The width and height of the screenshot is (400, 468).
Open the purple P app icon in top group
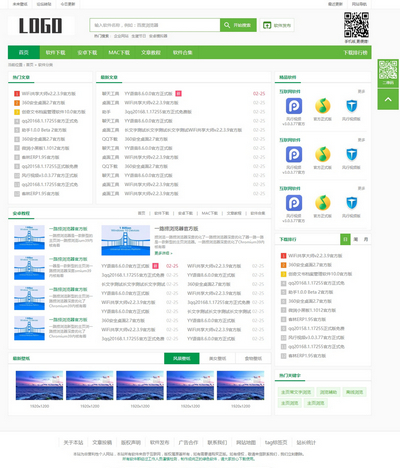[x=294, y=106]
